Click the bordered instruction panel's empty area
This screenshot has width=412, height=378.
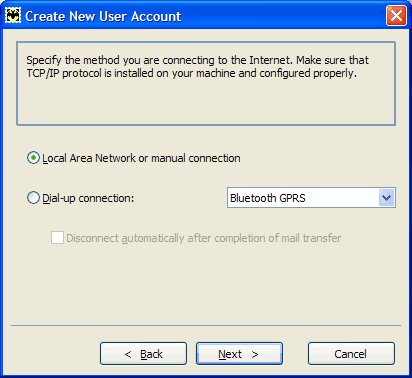point(206,102)
